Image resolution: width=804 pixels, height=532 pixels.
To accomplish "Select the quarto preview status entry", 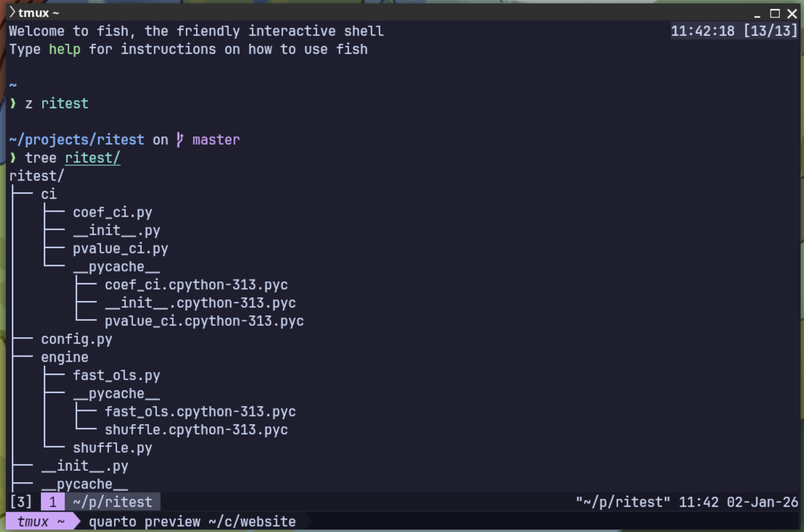I will point(192,521).
